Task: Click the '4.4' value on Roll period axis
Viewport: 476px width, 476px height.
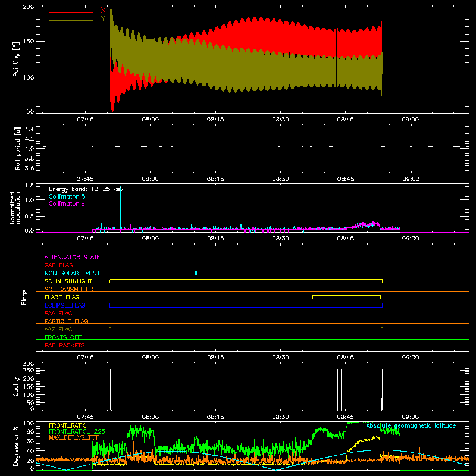Action: 29,129
